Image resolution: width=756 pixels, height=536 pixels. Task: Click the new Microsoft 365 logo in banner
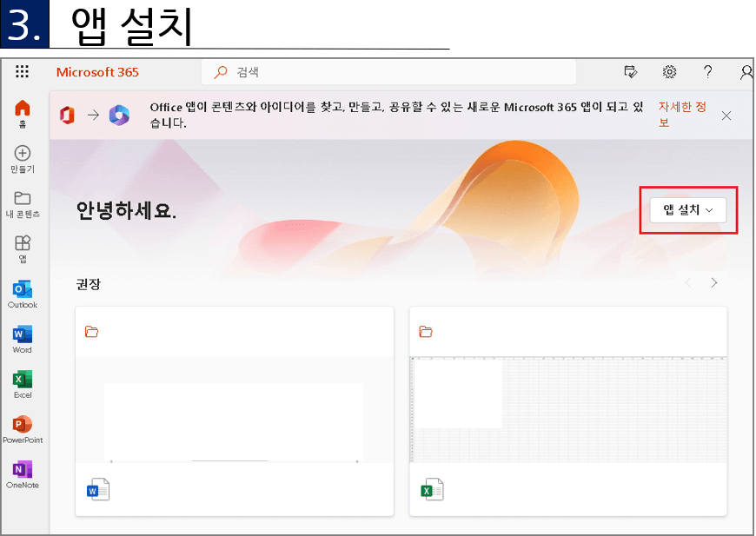click(x=119, y=116)
